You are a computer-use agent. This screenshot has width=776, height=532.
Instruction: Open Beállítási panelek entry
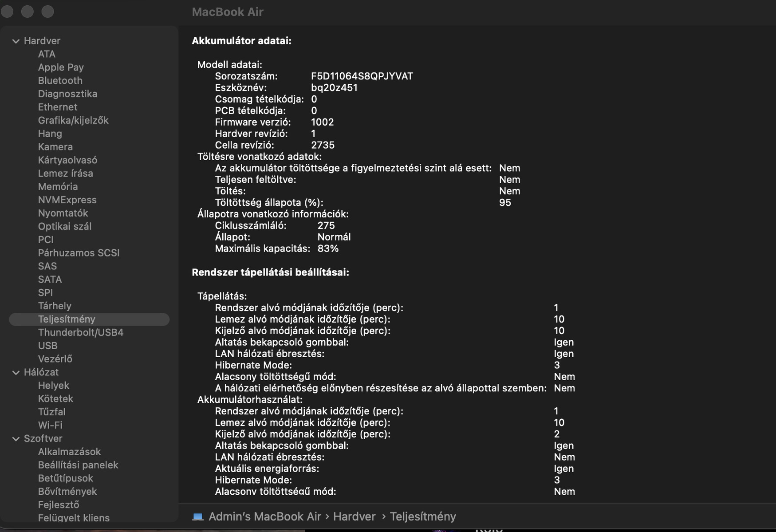click(78, 465)
